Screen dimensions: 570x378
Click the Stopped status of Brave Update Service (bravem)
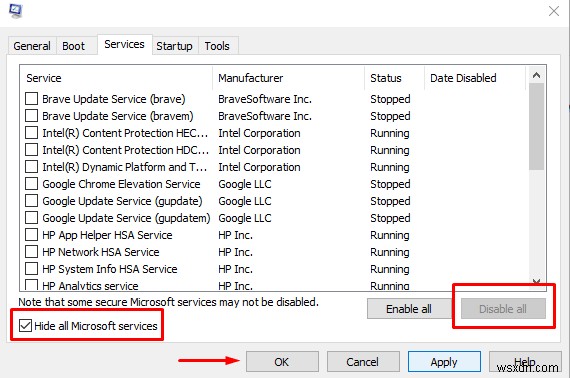(390, 116)
